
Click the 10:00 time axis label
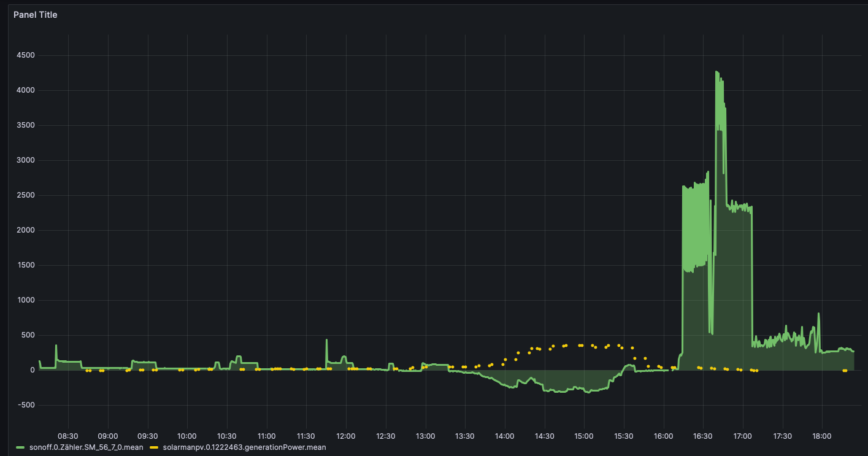point(187,436)
